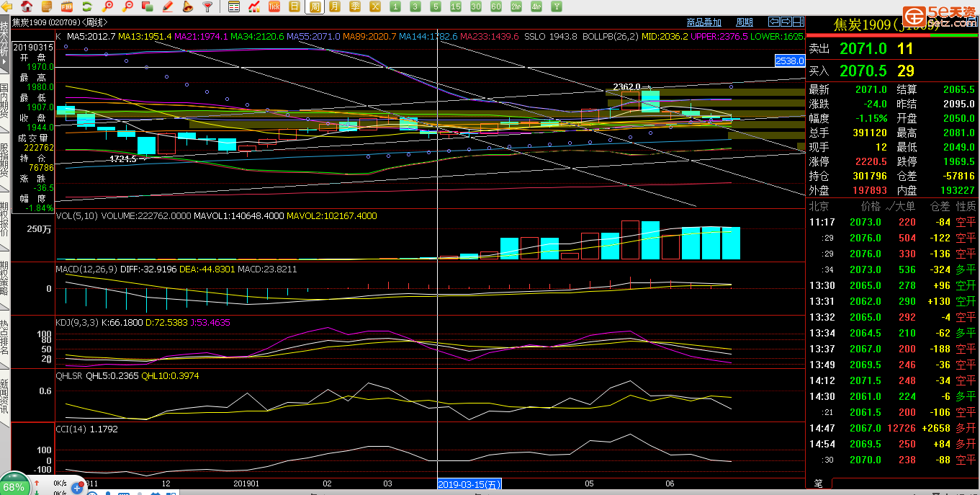The width and height of the screenshot is (980, 495).
Task: Select the 15-minute period button
Action: coord(456,6)
